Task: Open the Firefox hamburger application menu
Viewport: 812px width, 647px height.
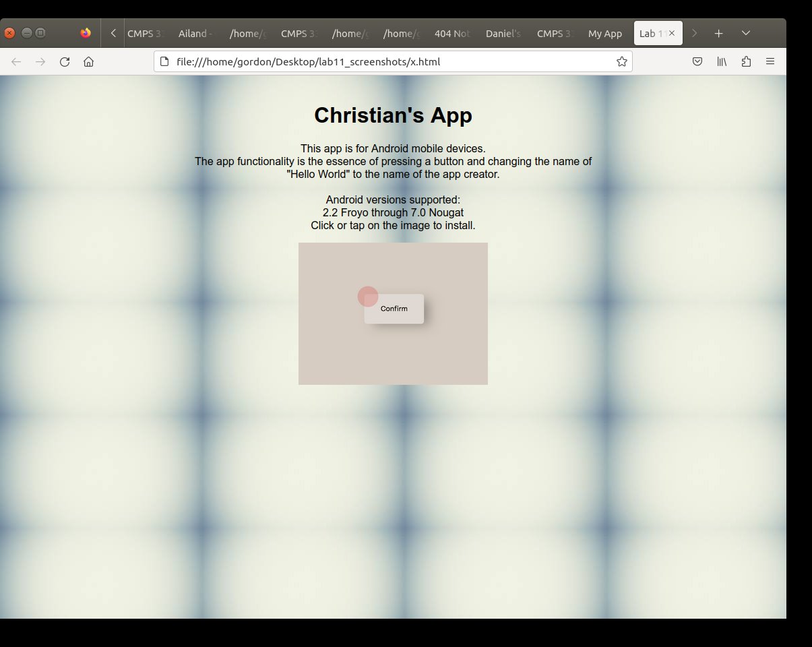Action: tap(770, 62)
